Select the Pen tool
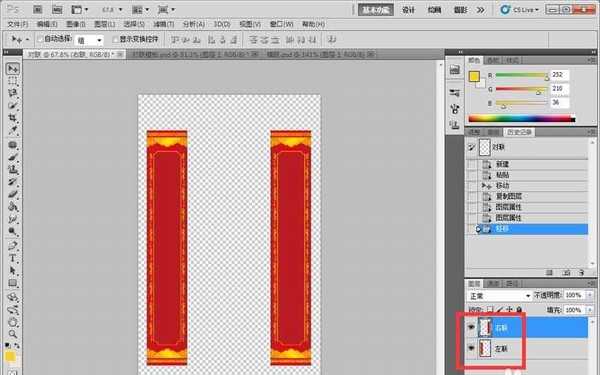The height and width of the screenshot is (375, 600). (x=13, y=246)
